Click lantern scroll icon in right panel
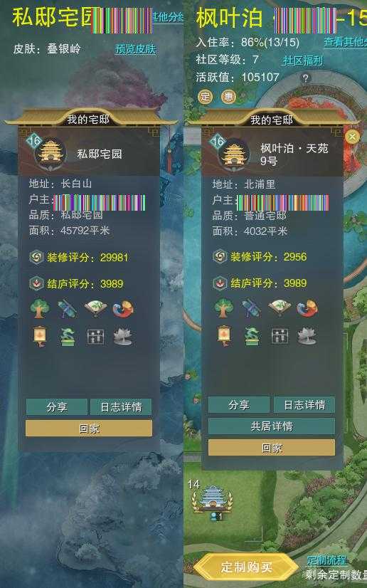 [x=223, y=335]
